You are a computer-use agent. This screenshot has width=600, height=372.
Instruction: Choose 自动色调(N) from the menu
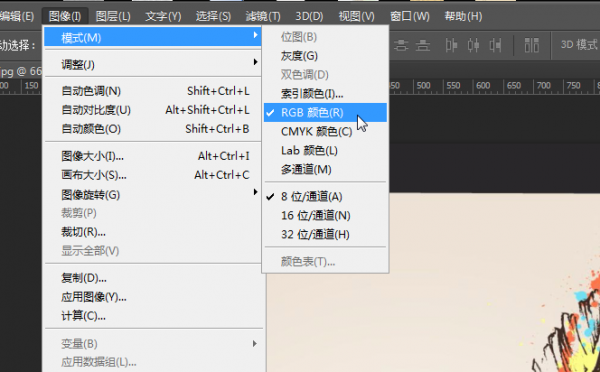(153, 91)
